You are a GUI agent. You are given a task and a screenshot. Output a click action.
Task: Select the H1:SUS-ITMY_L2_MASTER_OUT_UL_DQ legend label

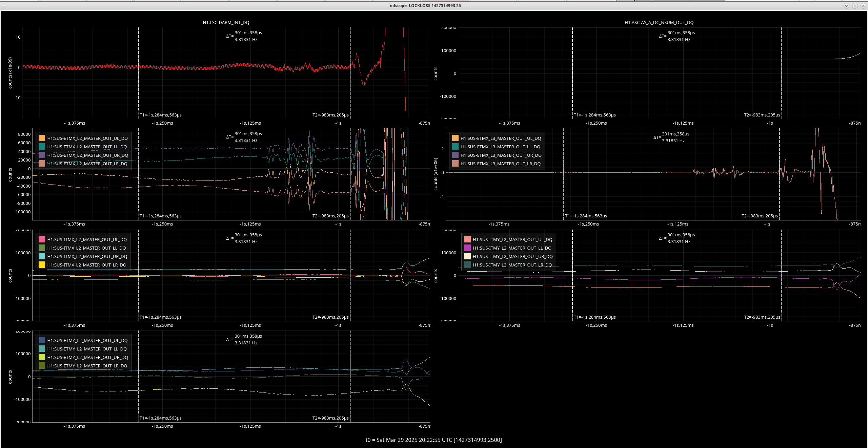click(512, 239)
